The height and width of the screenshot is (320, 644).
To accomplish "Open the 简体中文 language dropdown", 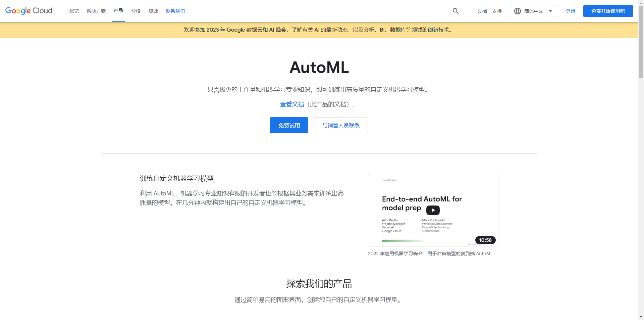I will coord(534,11).
